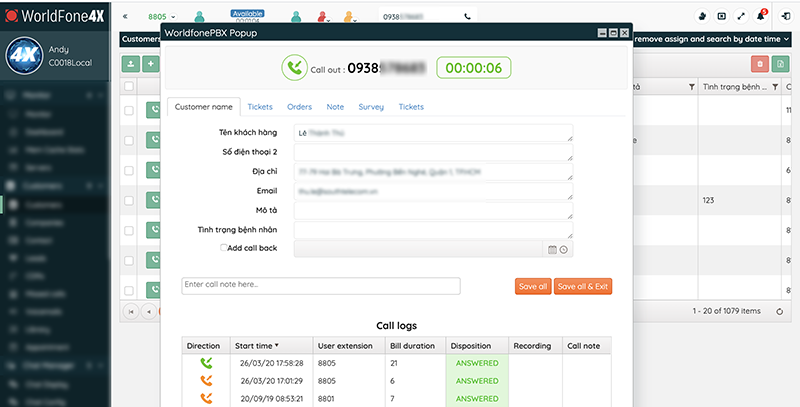This screenshot has width=800, height=407.
Task: Click the log out icon
Action: [786, 16]
